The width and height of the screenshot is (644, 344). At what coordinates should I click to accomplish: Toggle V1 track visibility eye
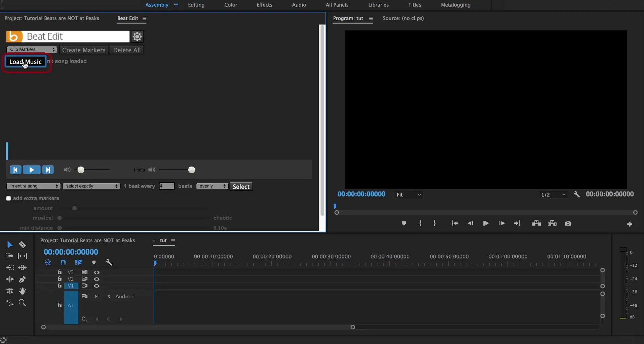97,286
